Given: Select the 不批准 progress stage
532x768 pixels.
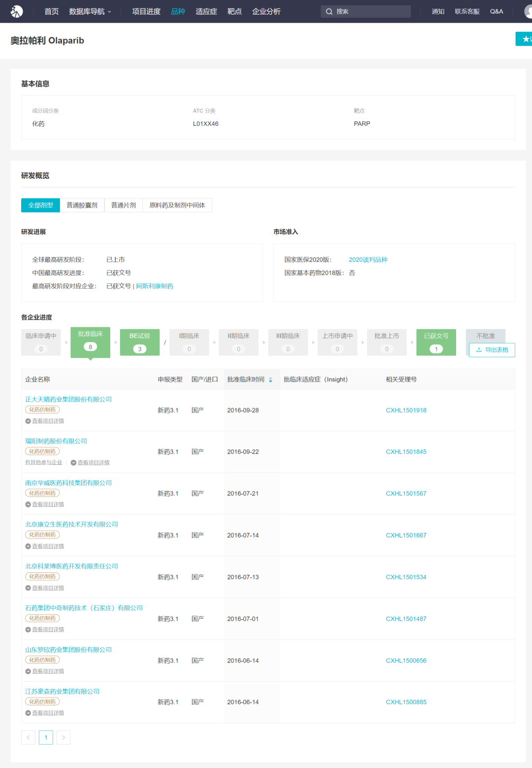Looking at the screenshot, I should (x=486, y=336).
